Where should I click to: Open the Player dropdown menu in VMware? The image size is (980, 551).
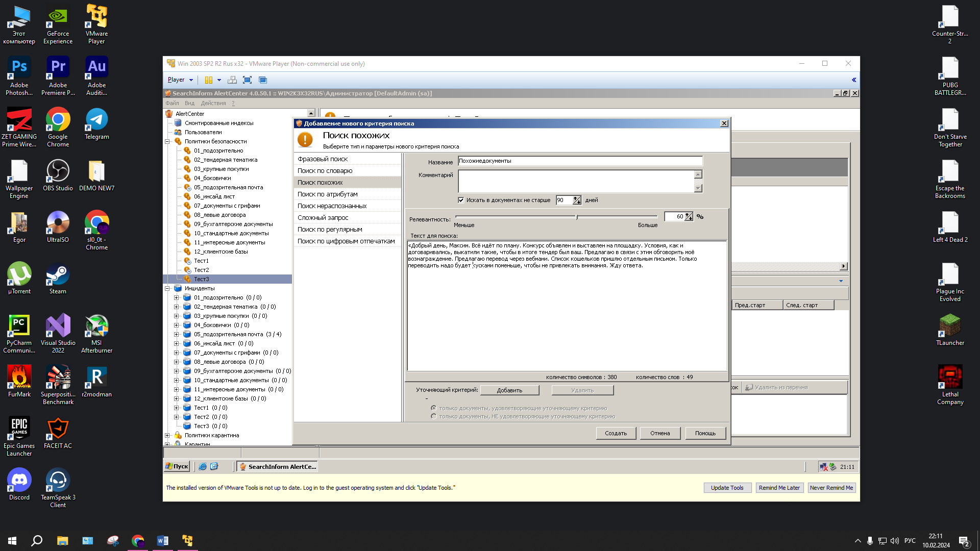pos(180,80)
